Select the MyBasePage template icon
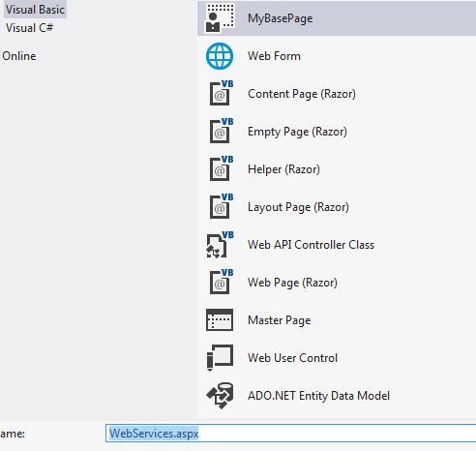Screen dimensions: 476x451 (x=220, y=17)
